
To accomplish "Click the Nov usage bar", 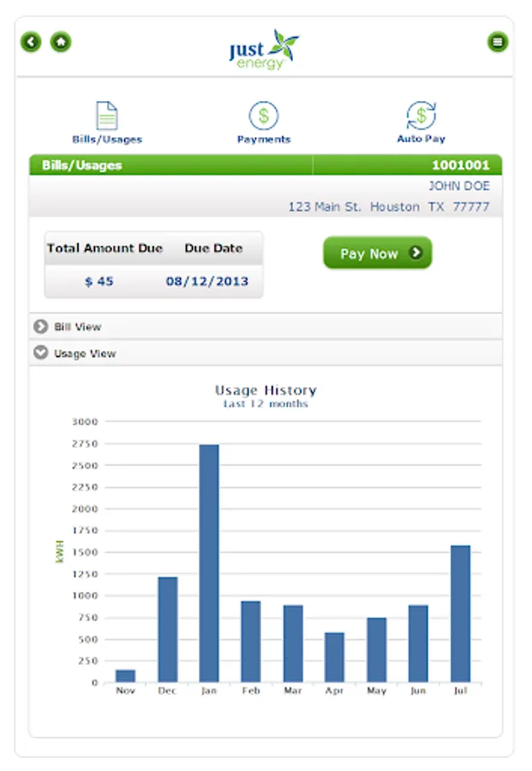I will pyautogui.click(x=125, y=676).
